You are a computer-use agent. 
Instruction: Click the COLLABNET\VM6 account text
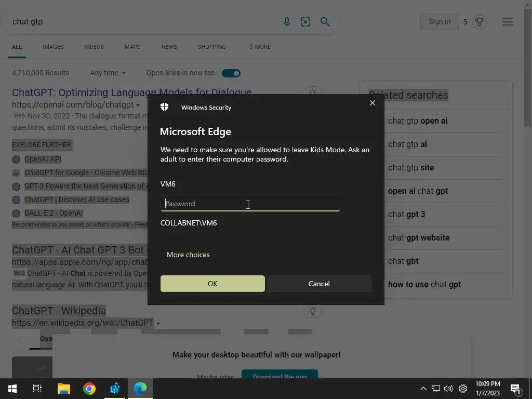pyautogui.click(x=189, y=223)
